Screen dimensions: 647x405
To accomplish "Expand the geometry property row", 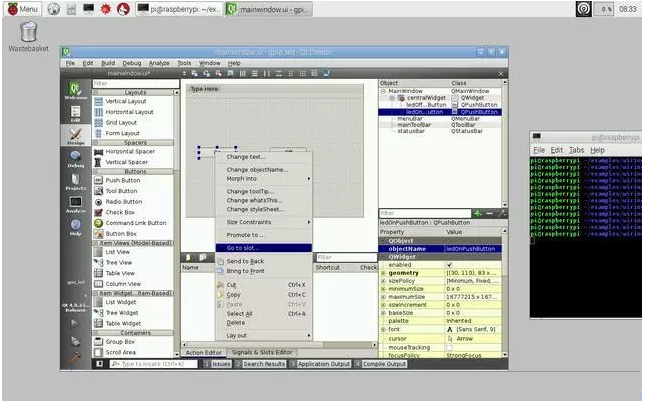I will pos(384,273).
